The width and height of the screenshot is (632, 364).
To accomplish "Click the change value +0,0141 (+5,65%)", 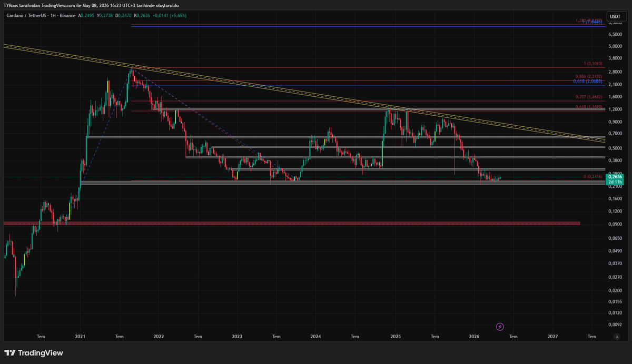I will [170, 15].
